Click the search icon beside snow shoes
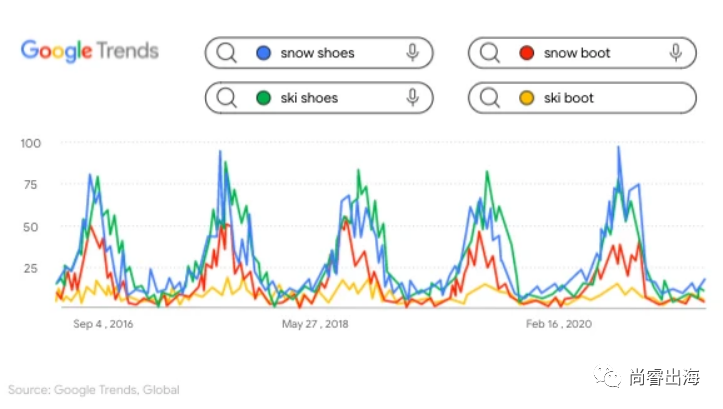This screenshot has height=409, width=723. pyautogui.click(x=227, y=53)
